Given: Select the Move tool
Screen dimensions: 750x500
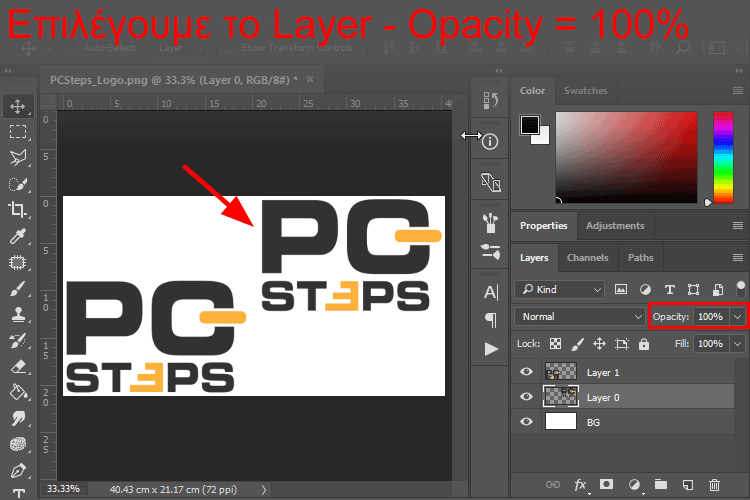Looking at the screenshot, I should point(18,106).
